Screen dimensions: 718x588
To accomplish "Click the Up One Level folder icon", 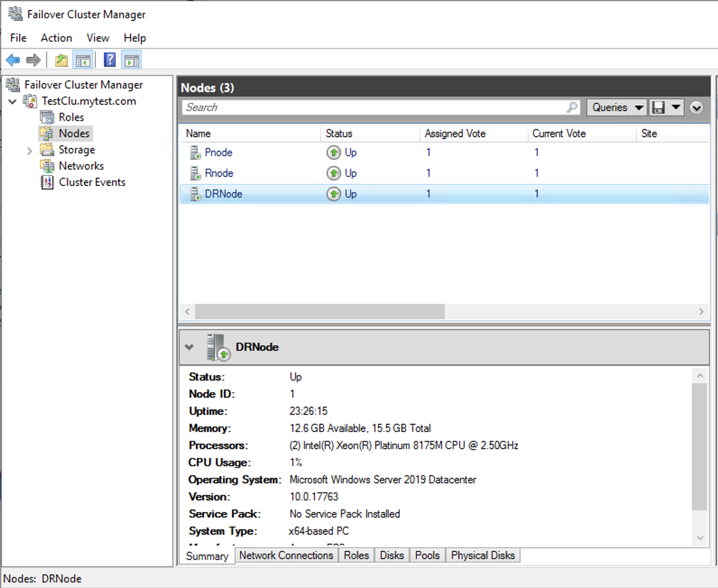I will tap(61, 60).
